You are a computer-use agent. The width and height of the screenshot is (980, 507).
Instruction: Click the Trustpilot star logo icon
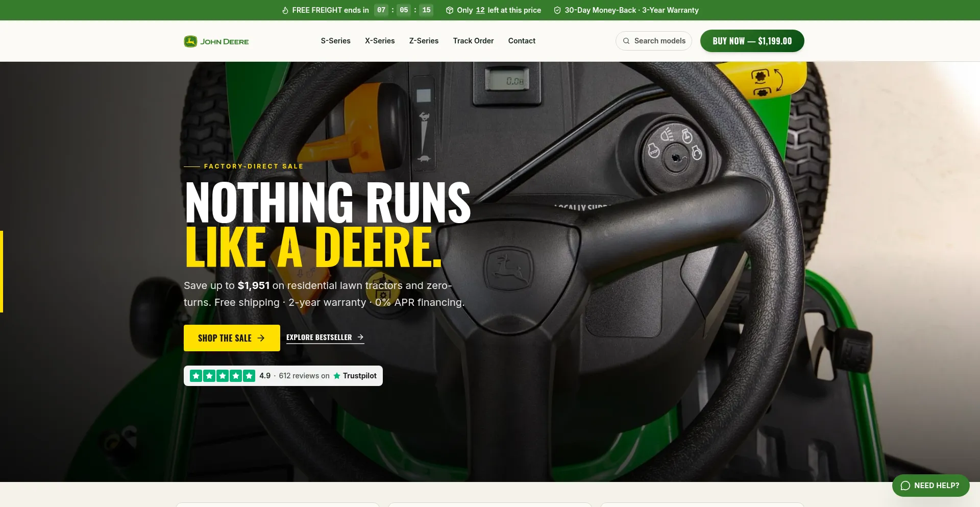[x=337, y=376]
